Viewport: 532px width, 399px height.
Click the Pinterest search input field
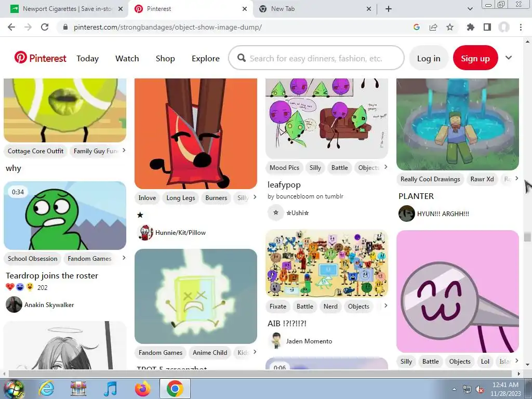coord(316,58)
